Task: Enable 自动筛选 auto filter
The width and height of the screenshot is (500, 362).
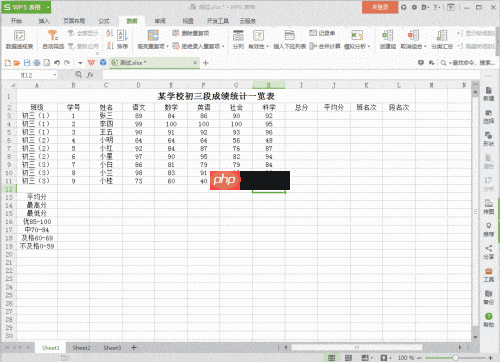Action: (53, 39)
